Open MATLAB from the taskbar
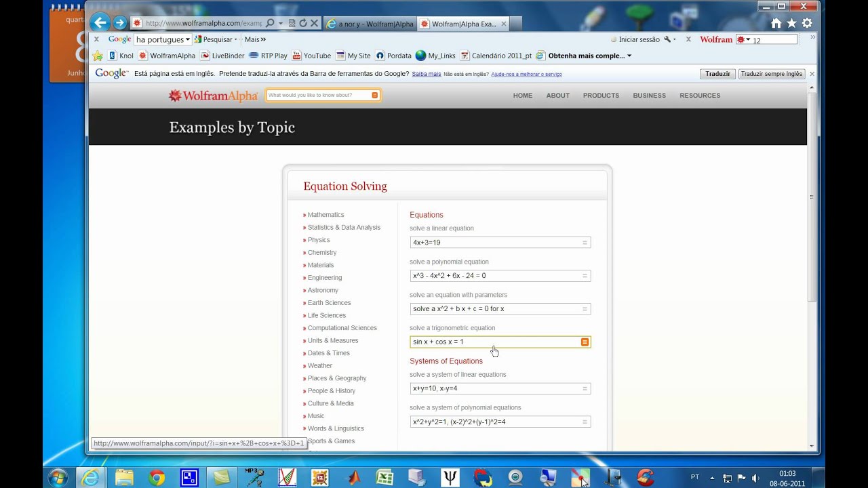868x488 pixels. point(353,478)
